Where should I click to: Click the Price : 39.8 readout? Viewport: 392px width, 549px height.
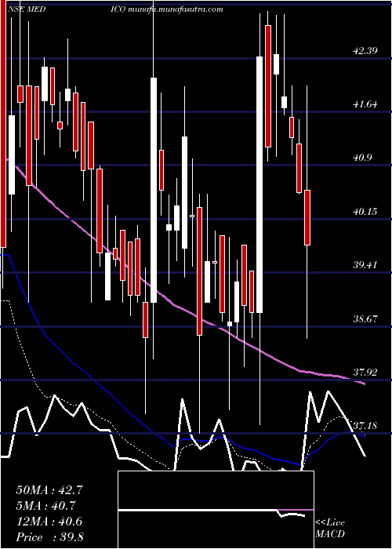pyautogui.click(x=49, y=537)
